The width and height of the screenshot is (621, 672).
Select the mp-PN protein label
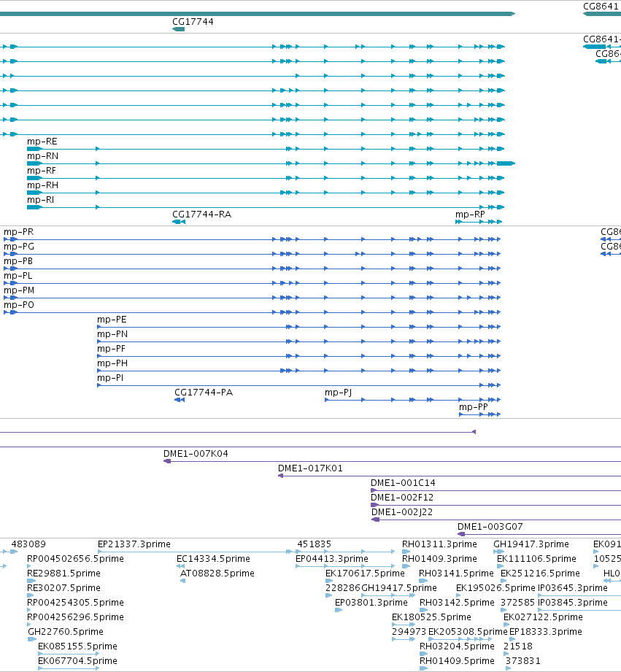click(112, 334)
